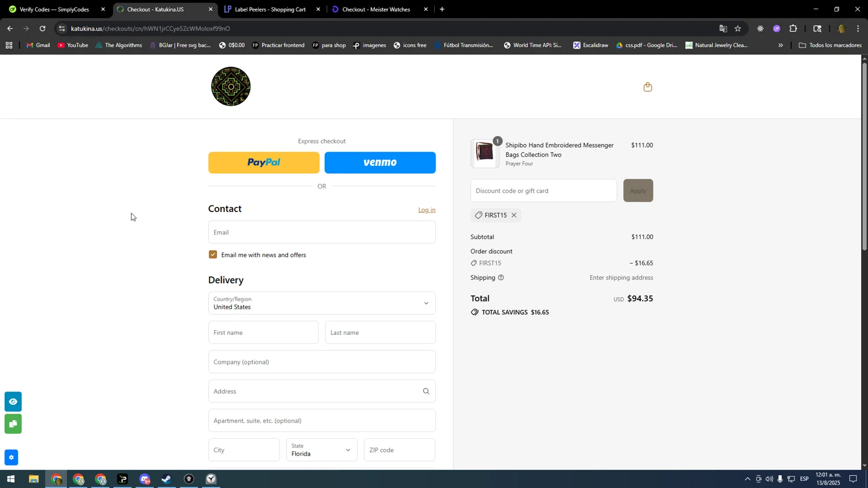Click the Email input field
The image size is (868, 488).
(322, 232)
